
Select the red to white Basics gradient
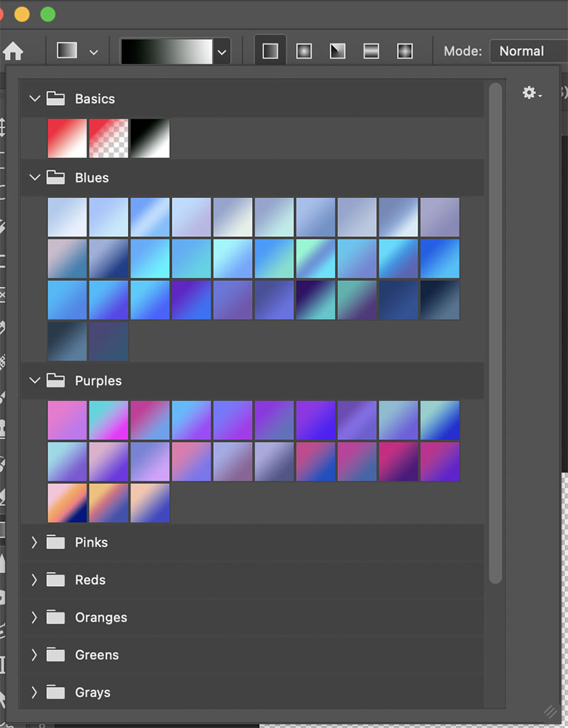pos(67,138)
